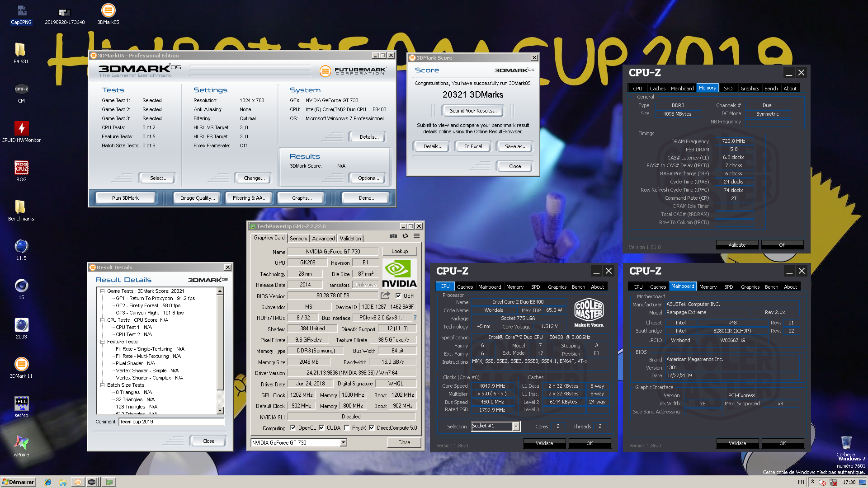Switch to the Advanced tab in GPU-Z

point(324,238)
